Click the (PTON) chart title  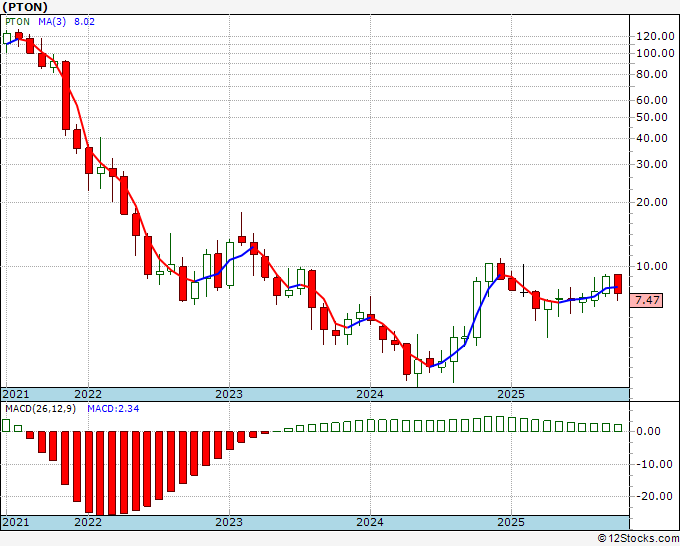click(25, 7)
